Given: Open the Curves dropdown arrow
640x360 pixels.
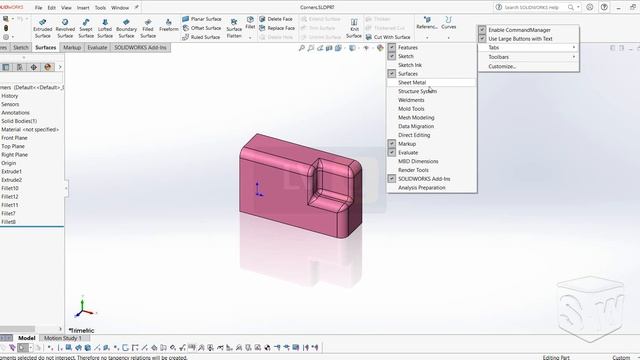Looking at the screenshot, I should click(449, 38).
